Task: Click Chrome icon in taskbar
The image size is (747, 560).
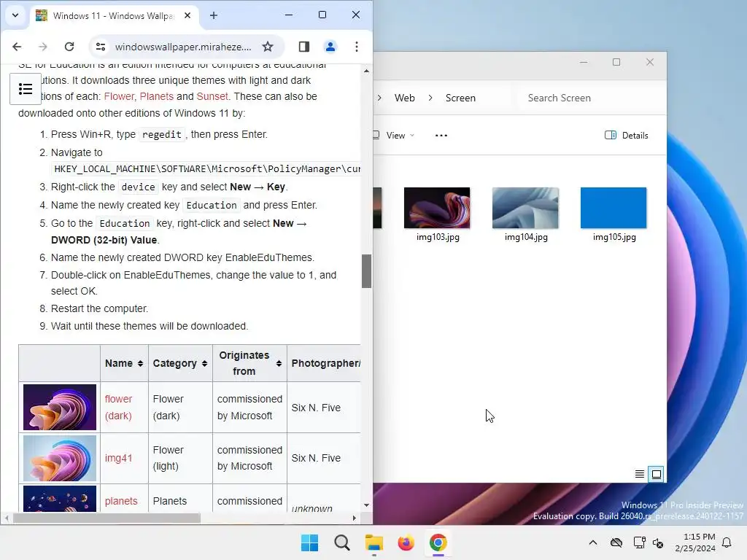Action: pyautogui.click(x=438, y=542)
